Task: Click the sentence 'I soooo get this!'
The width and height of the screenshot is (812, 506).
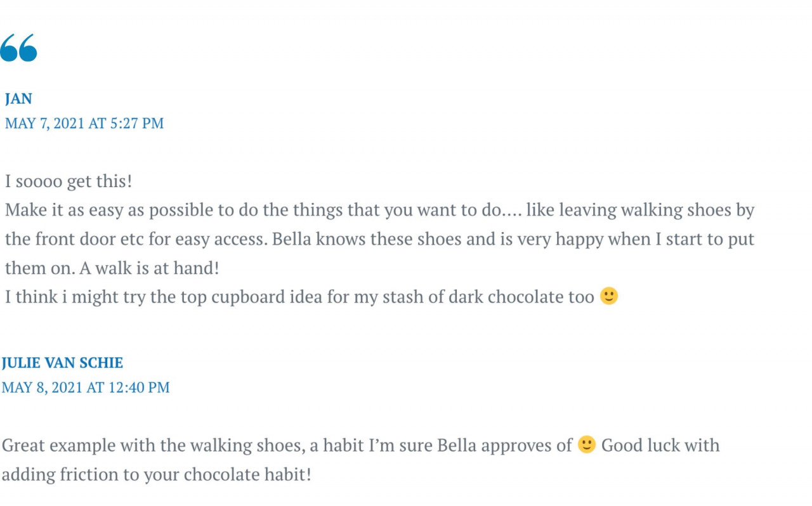Action: (x=69, y=181)
